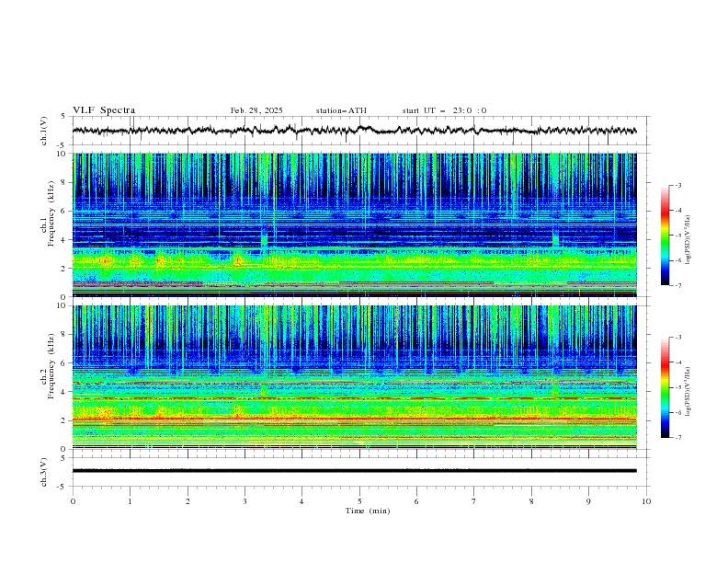
Task: Click the ch.1 spectrogram panel
Action: click(355, 224)
